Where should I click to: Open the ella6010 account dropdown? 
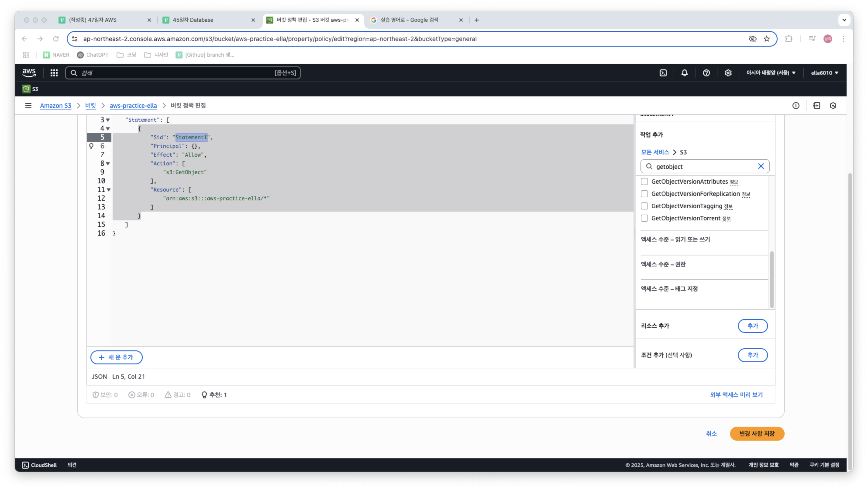tap(825, 73)
